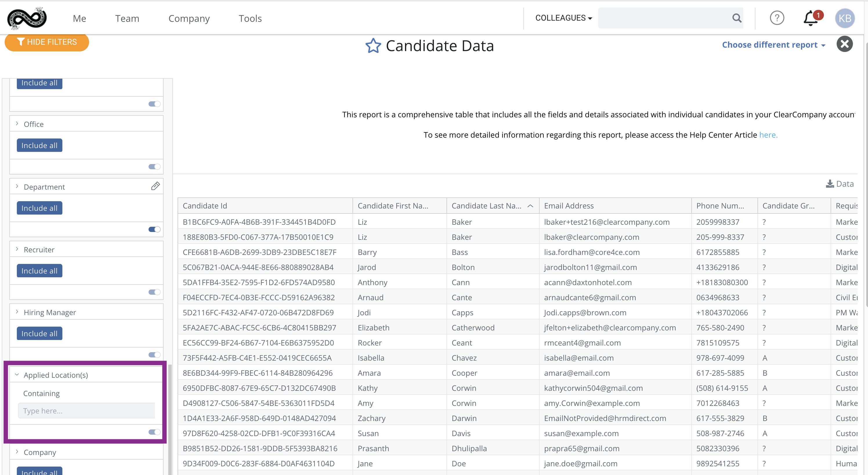Screen dimensions: 868x475
Task: Toggle the switch above the Office filter
Action: [154, 104]
